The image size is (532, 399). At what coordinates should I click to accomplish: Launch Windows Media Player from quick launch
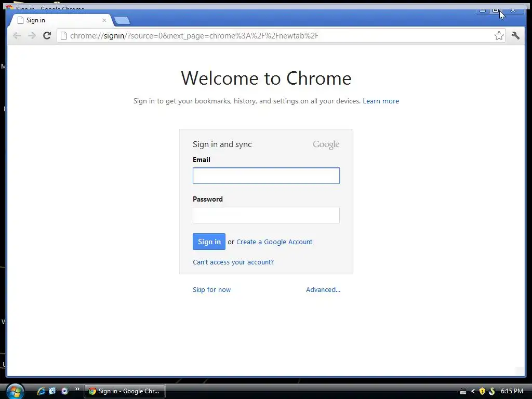point(64,391)
